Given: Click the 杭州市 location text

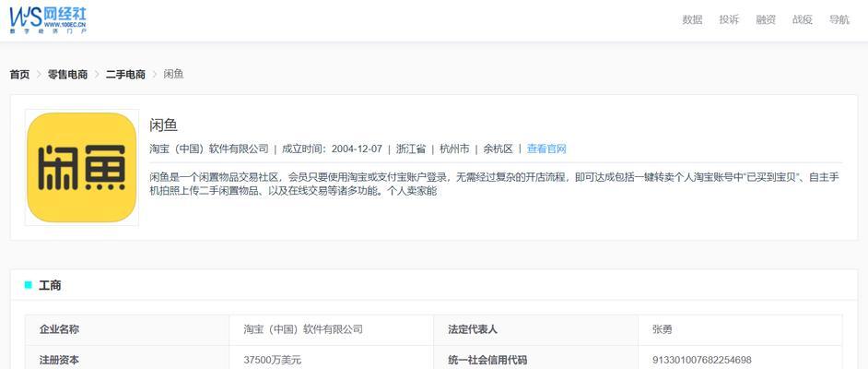Looking at the screenshot, I should [x=454, y=149].
